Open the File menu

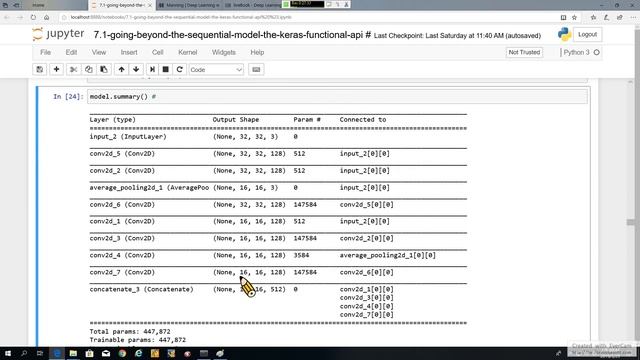point(45,52)
